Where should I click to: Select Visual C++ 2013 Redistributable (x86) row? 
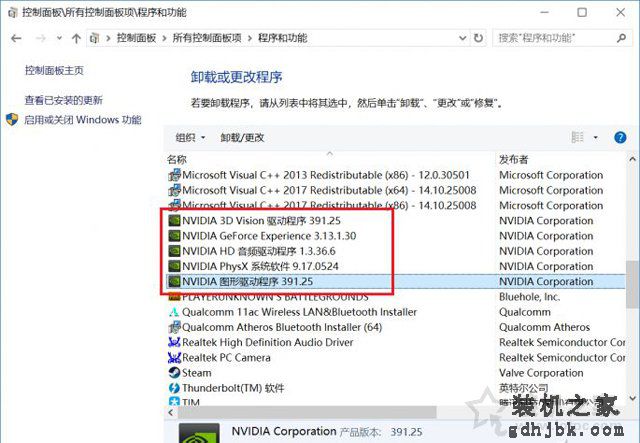coord(395,175)
